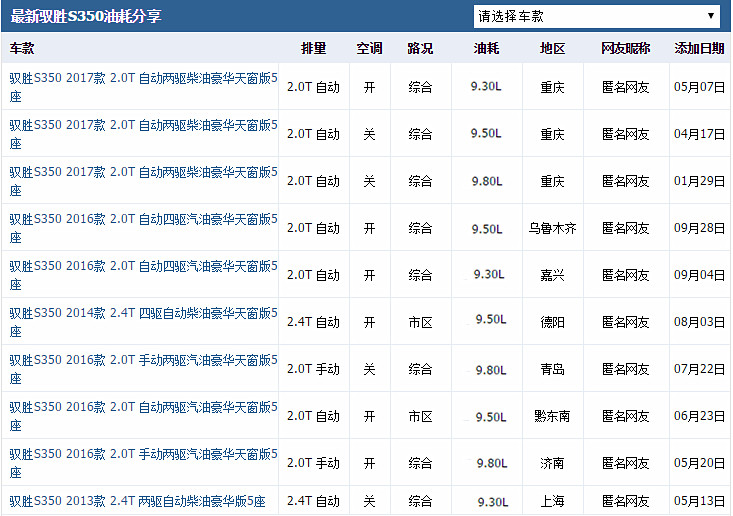The image size is (733, 516).
Task: Click the 济南 region cell
Action: click(552, 463)
